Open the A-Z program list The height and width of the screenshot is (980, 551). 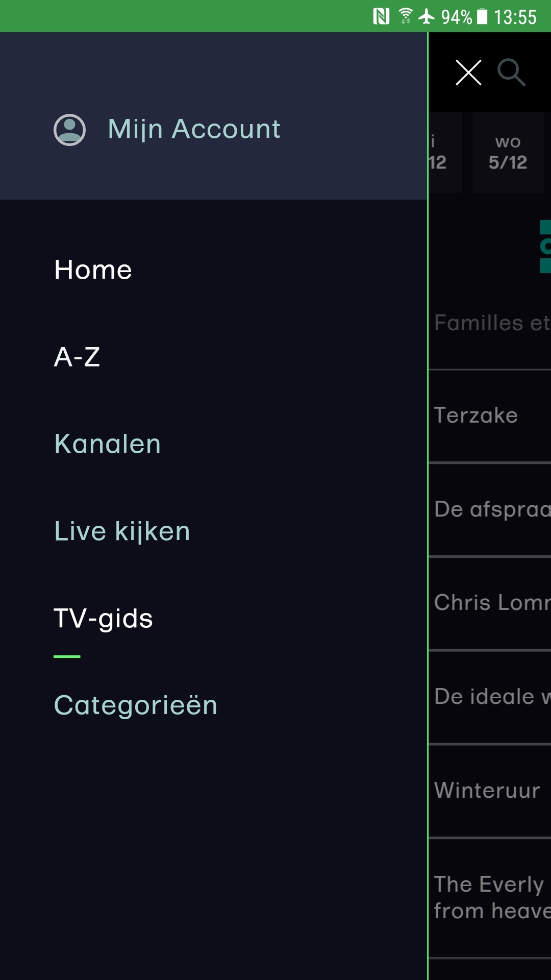[77, 357]
